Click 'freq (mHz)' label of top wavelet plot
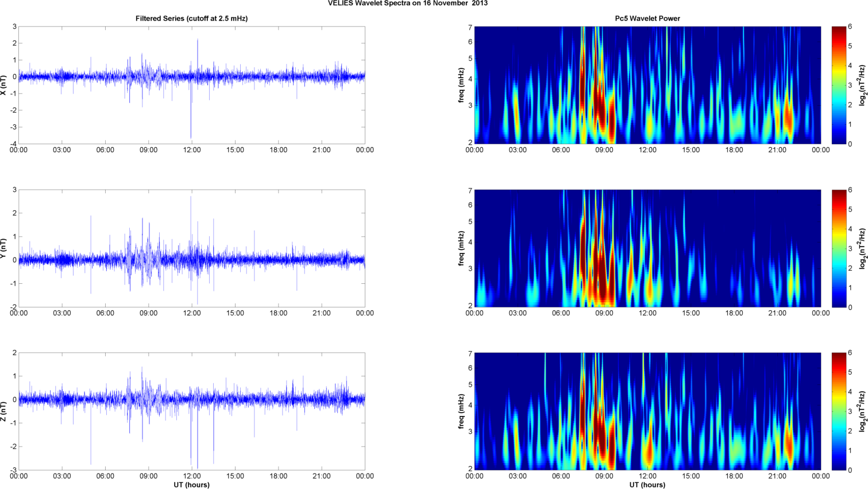Viewport: 868px width, 489px height. point(461,85)
